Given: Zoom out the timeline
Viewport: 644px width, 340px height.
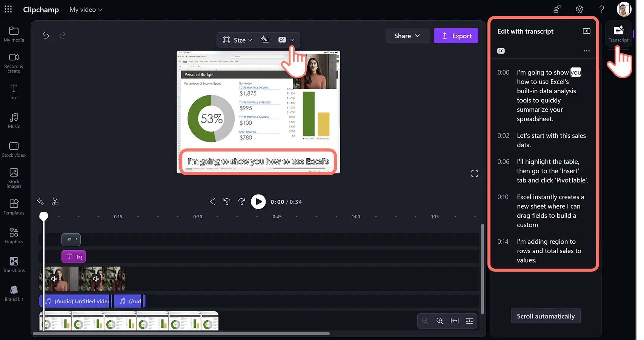Looking at the screenshot, I should [x=425, y=321].
